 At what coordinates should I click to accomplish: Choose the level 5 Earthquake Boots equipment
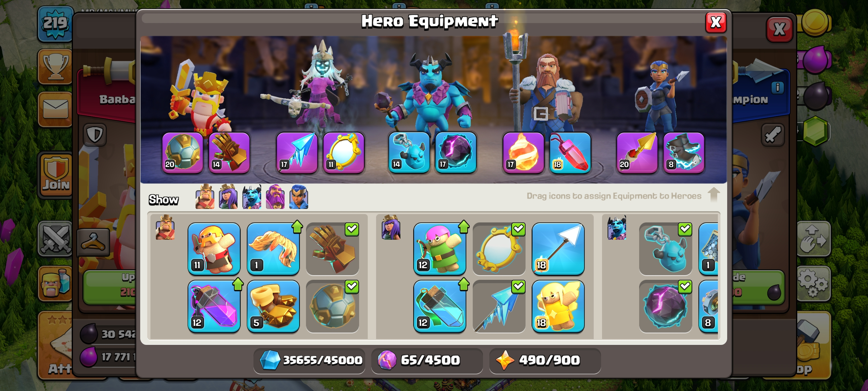pos(273,306)
